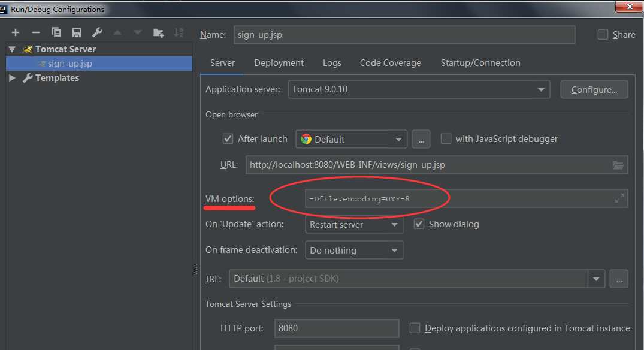The width and height of the screenshot is (644, 350).
Task: Switch to the Server tab
Action: pyautogui.click(x=222, y=63)
